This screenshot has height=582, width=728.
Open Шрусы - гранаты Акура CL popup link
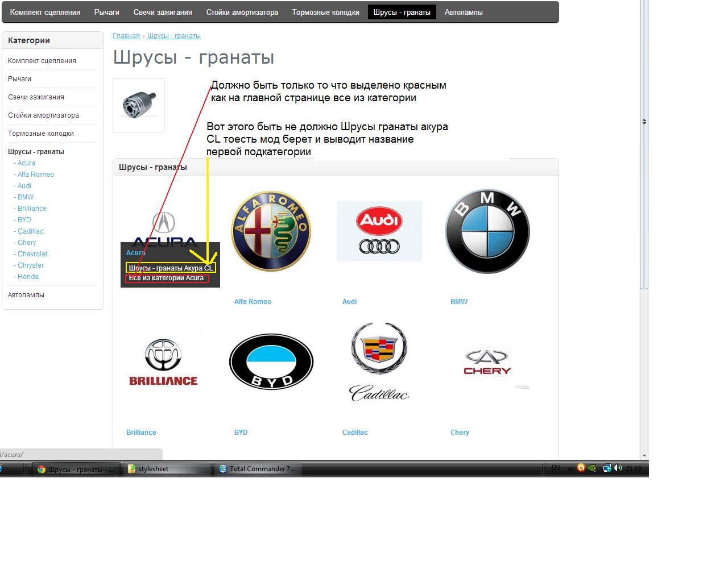click(x=171, y=268)
